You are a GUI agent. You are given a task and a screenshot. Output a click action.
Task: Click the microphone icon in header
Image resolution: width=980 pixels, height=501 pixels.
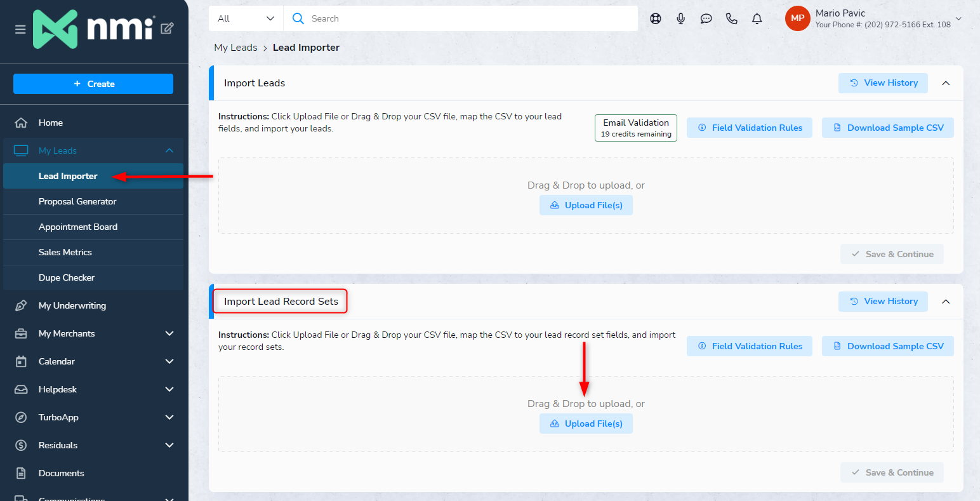click(x=681, y=18)
